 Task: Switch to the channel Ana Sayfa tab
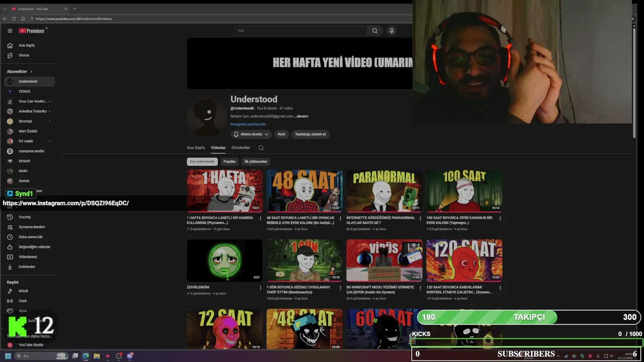point(196,148)
